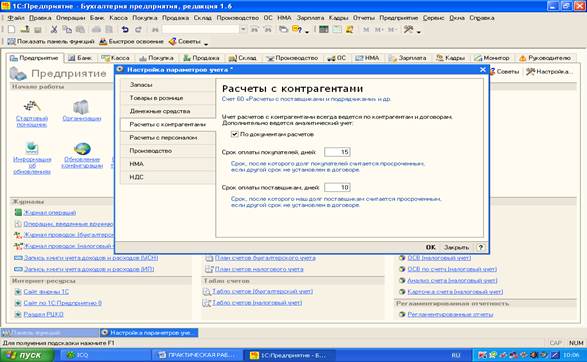Click OK in the settings dialog
Viewport: 587px width, 362px height.
431,247
